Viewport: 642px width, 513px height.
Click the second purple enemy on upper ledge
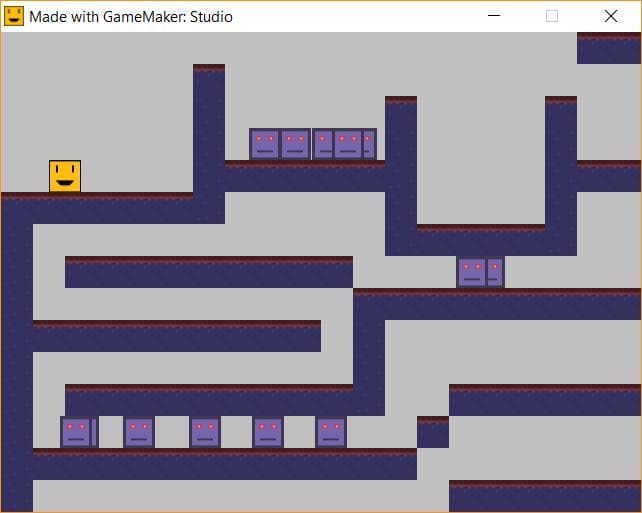point(295,144)
